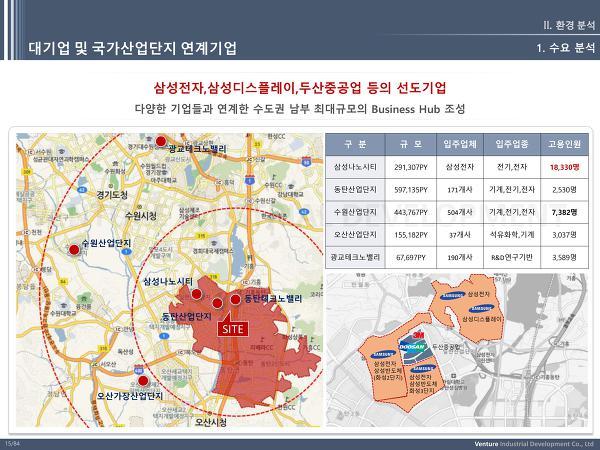This screenshot has width=600, height=450.
Task: Click the red marker under 삼성나노시티 map label
Action: [196, 294]
